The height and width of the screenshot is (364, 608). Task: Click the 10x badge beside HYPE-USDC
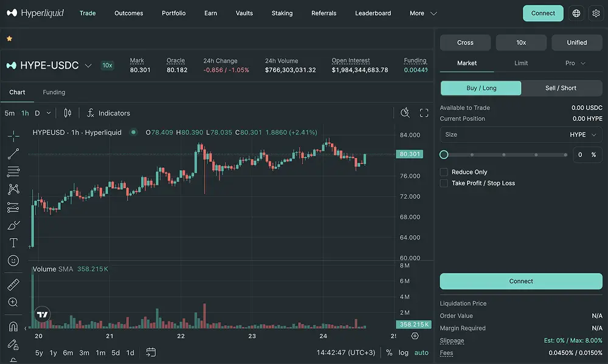108,65
